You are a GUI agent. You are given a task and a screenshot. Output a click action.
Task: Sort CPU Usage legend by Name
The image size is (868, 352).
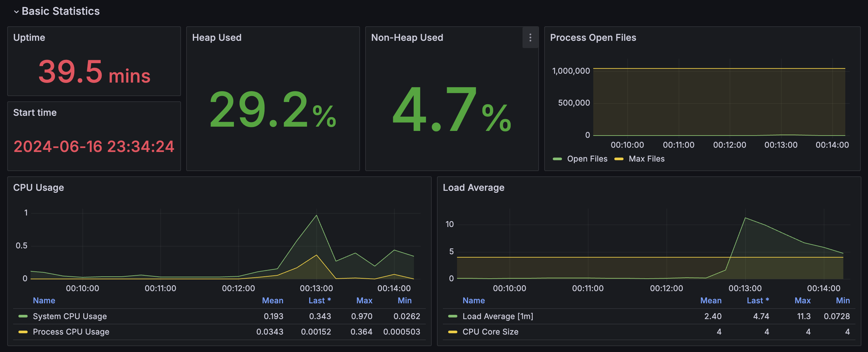(44, 300)
